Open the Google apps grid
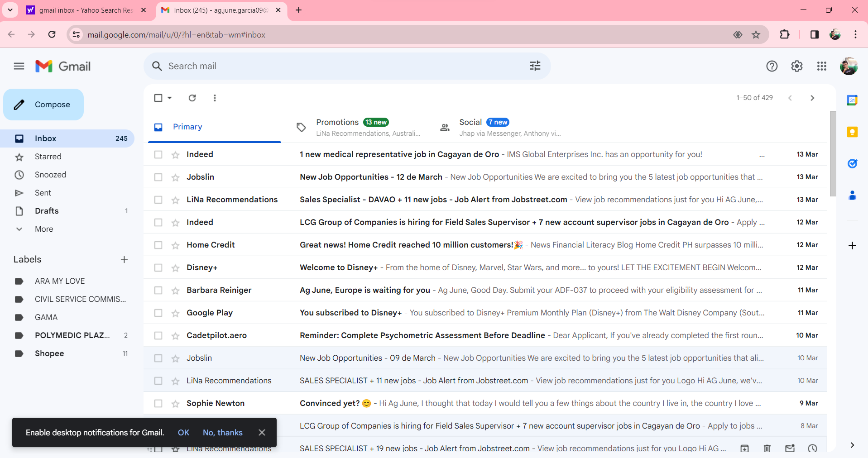 (822, 67)
